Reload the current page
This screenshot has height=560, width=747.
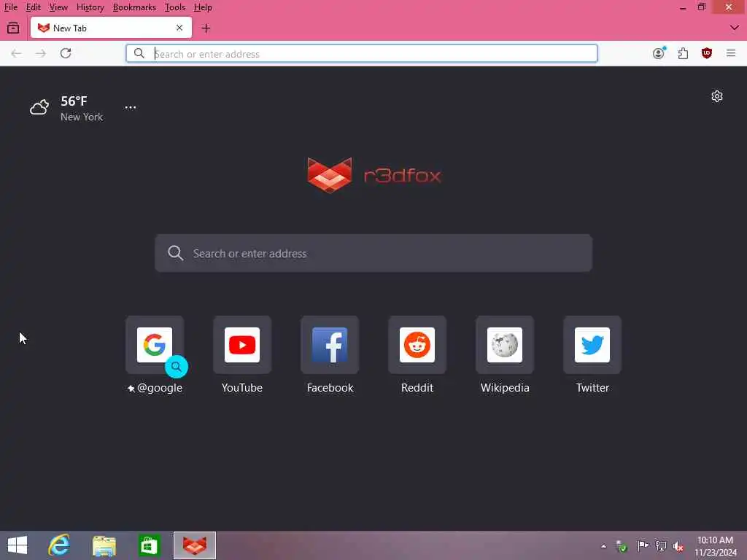(x=66, y=53)
